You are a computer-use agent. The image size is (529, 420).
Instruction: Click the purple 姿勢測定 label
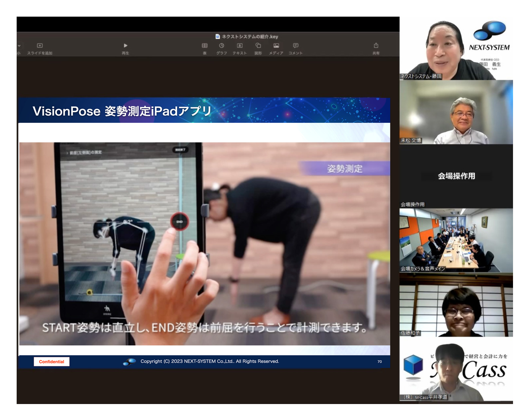[x=344, y=169]
